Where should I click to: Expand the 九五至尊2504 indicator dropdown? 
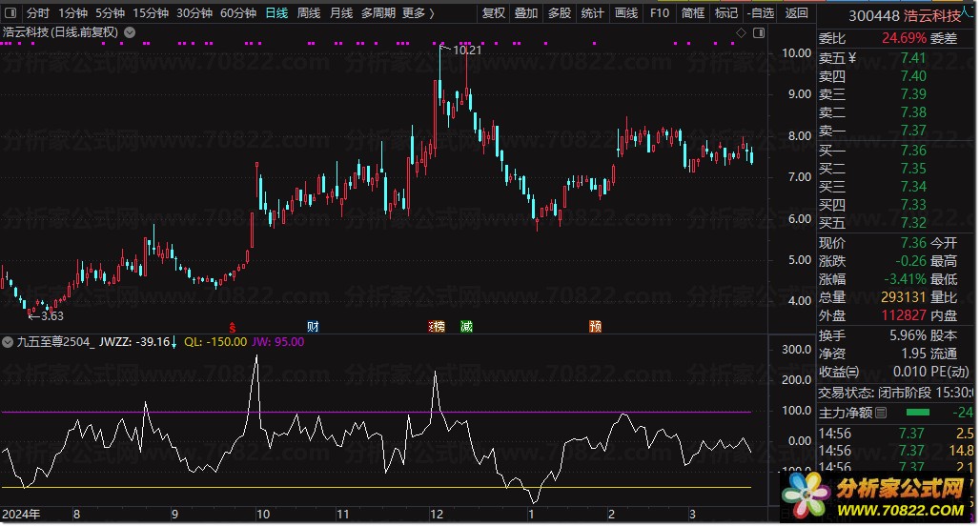9,341
